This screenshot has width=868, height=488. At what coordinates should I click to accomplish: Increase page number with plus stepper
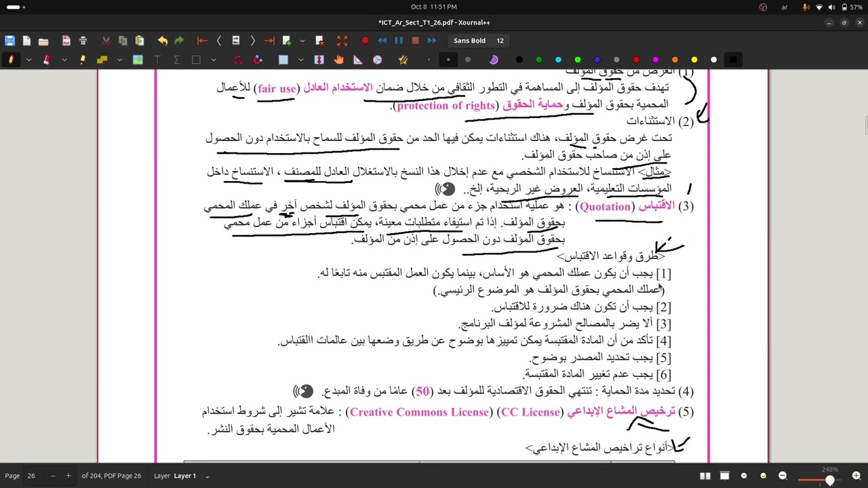[68, 476]
